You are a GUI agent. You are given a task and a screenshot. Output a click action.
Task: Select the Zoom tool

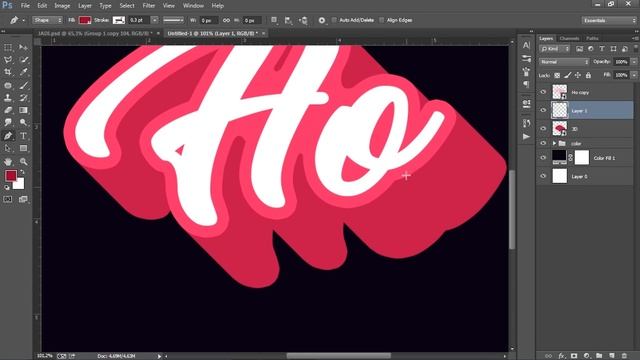coord(23,162)
